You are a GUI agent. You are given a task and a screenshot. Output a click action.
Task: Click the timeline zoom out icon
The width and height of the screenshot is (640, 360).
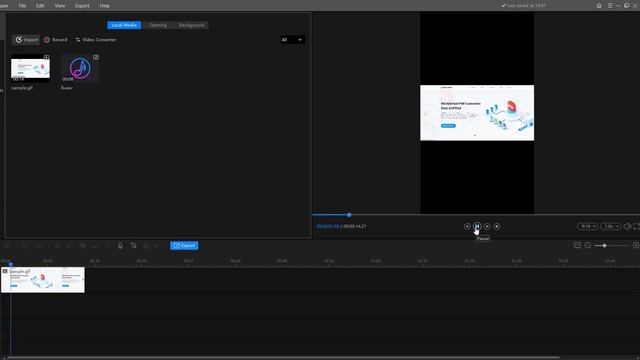pos(588,245)
